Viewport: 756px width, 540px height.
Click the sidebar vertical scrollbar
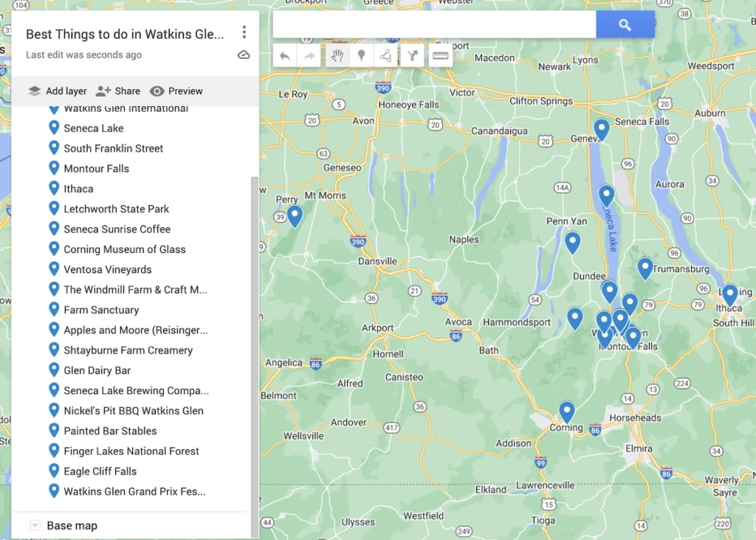point(255,356)
